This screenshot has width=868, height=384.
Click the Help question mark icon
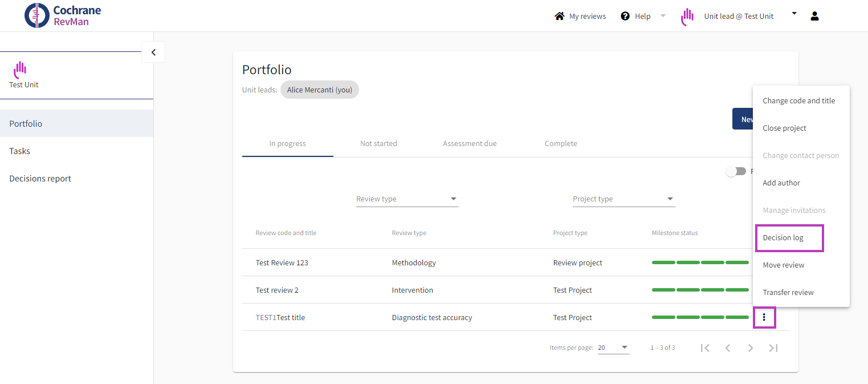pyautogui.click(x=625, y=16)
